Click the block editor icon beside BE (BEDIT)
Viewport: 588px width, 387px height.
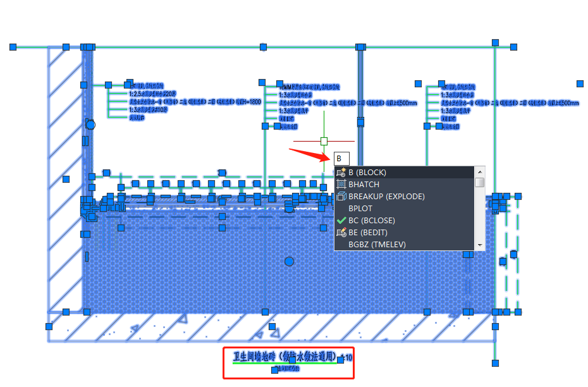[341, 233]
